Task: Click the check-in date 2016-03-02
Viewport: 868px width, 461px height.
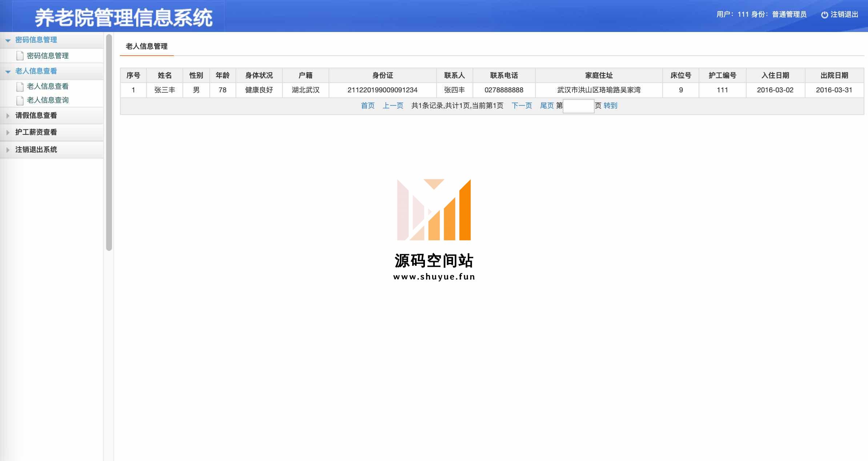Action: click(x=775, y=90)
